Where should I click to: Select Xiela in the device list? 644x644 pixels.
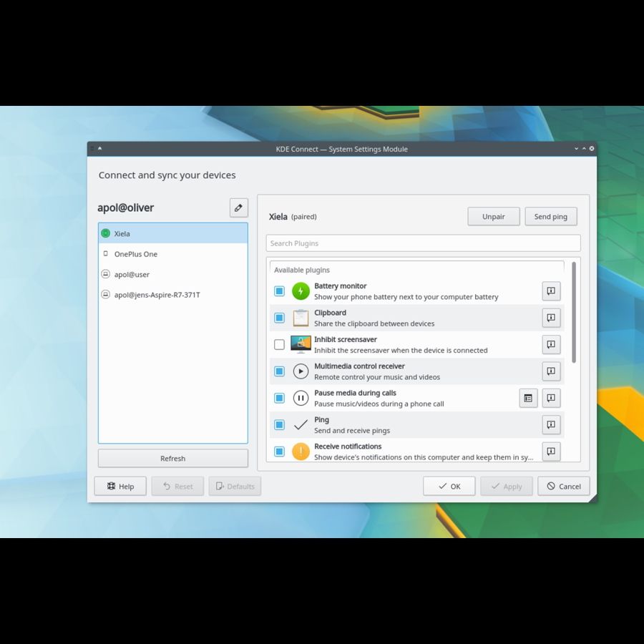pyautogui.click(x=173, y=233)
